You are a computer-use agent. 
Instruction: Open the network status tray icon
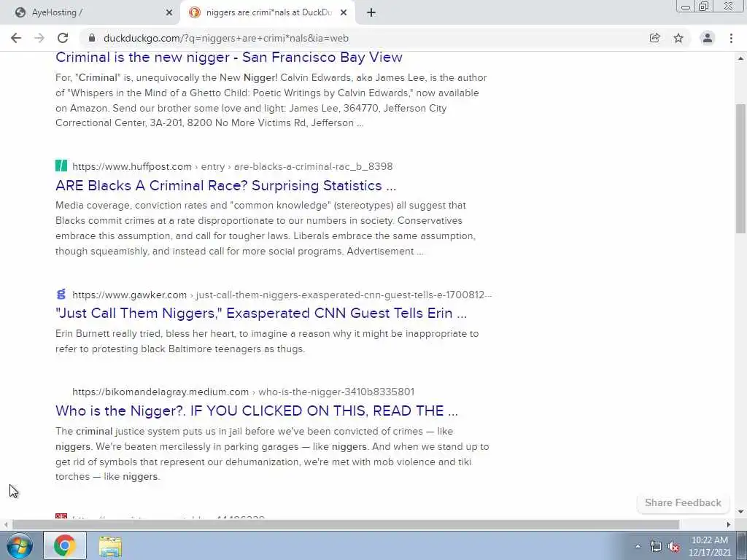point(656,546)
